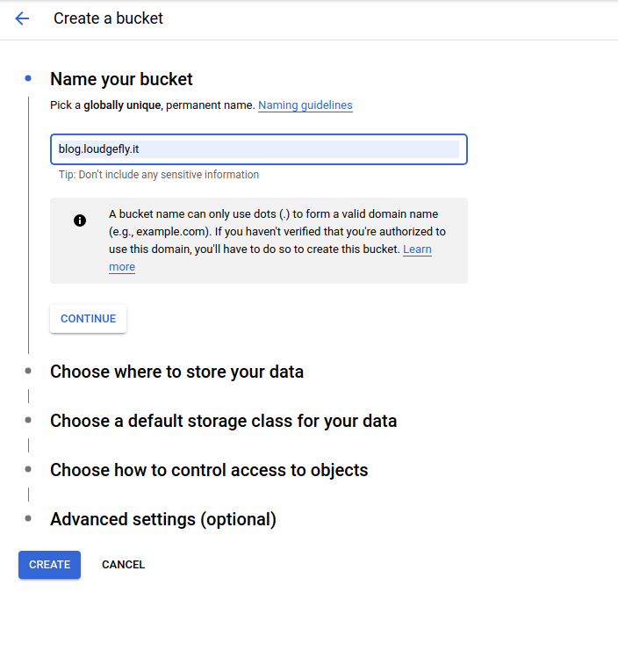The height and width of the screenshot is (672, 618).
Task: Expand Choose where to store your data
Action: (176, 372)
